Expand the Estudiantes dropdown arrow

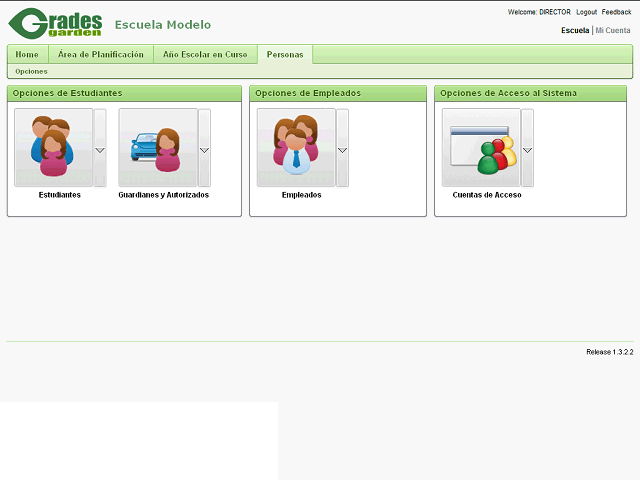click(100, 148)
